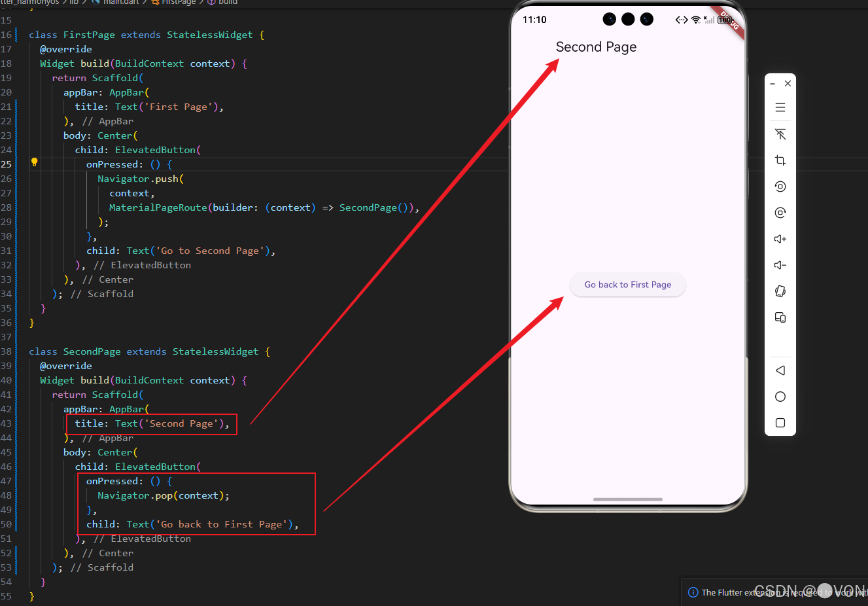Click the Text('First Page') title line
The height and width of the screenshot is (606, 868).
pos(149,107)
